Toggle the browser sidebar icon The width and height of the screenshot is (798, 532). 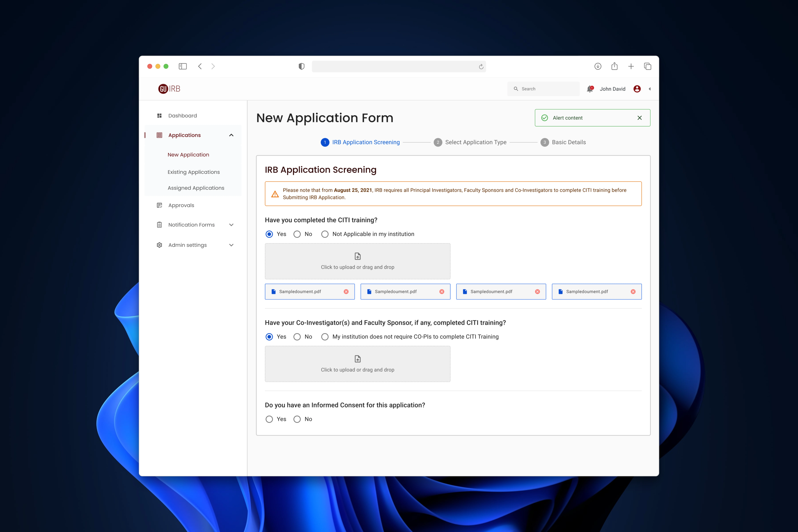click(x=183, y=66)
